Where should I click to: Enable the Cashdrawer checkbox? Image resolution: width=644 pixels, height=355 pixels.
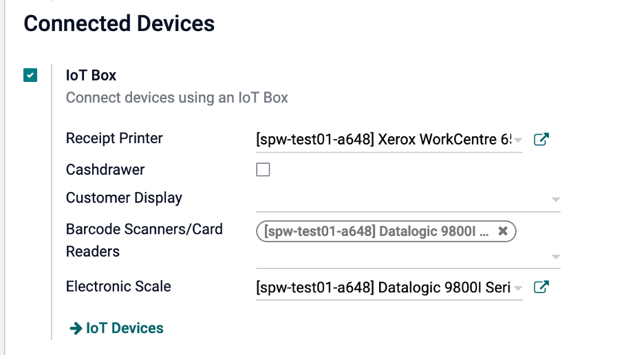tap(263, 169)
